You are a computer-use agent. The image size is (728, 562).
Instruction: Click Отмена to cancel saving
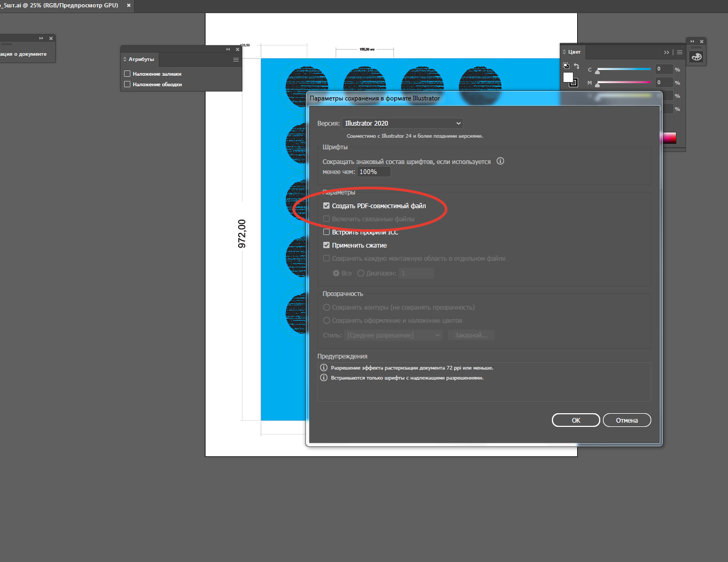coord(627,420)
